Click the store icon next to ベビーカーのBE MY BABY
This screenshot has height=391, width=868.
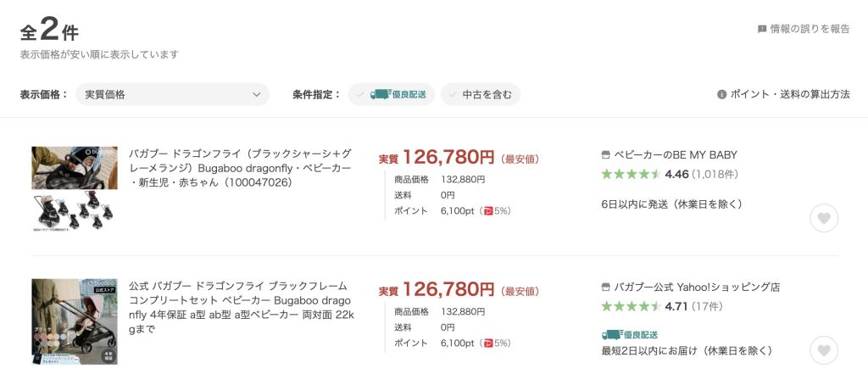(x=605, y=154)
